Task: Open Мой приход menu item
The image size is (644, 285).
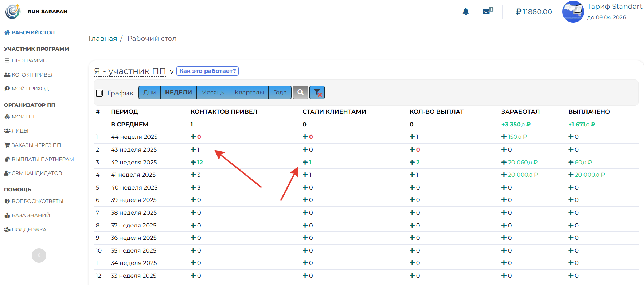Action: pos(30,89)
